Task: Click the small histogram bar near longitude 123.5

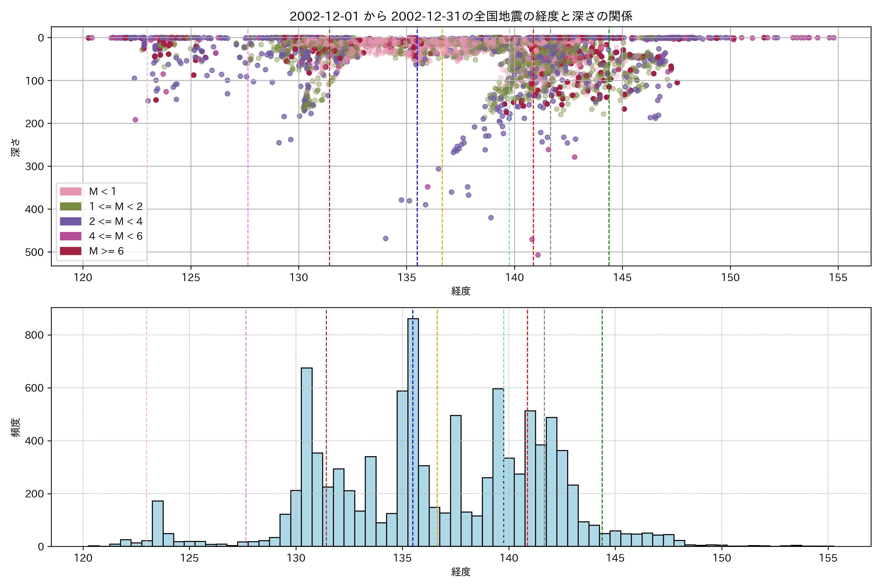Action: [x=158, y=524]
